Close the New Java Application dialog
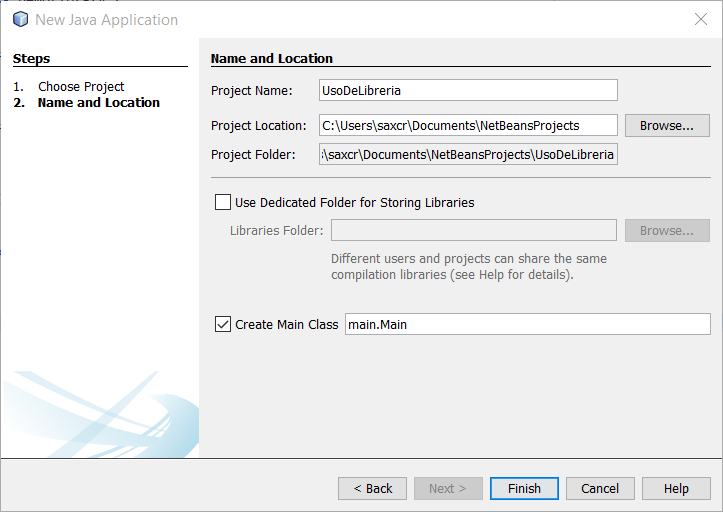 click(x=700, y=19)
